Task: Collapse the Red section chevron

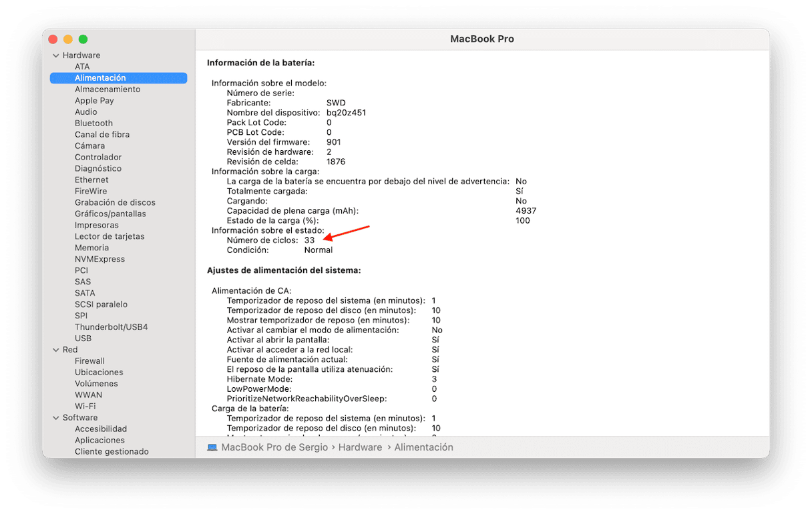Action: [x=56, y=350]
